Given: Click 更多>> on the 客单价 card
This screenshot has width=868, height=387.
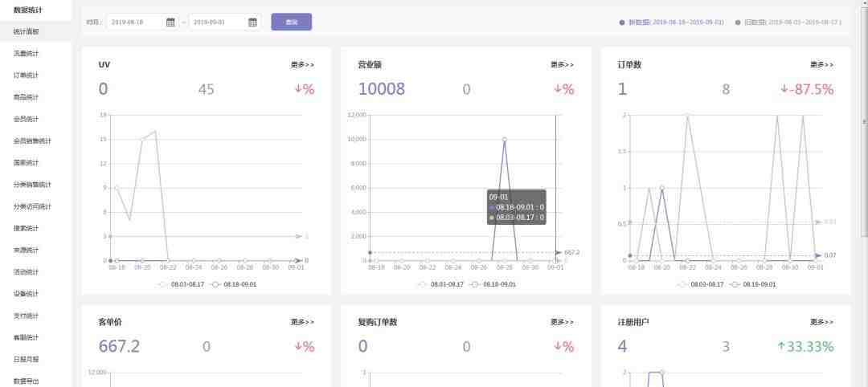Looking at the screenshot, I should (302, 322).
